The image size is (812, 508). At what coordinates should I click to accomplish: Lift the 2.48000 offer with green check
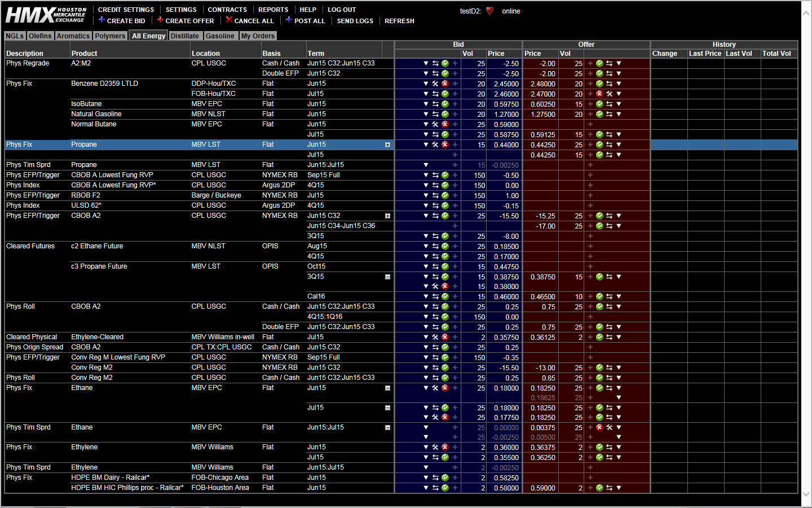[x=599, y=84]
